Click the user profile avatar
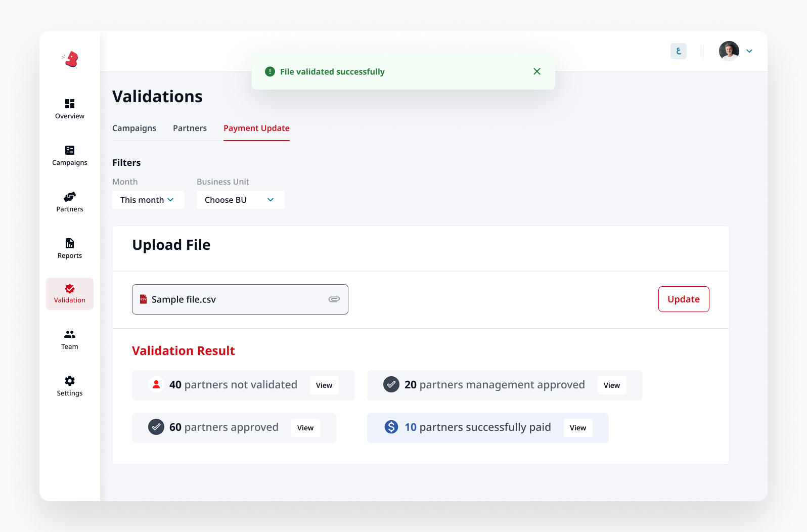The height and width of the screenshot is (532, 807). click(729, 51)
